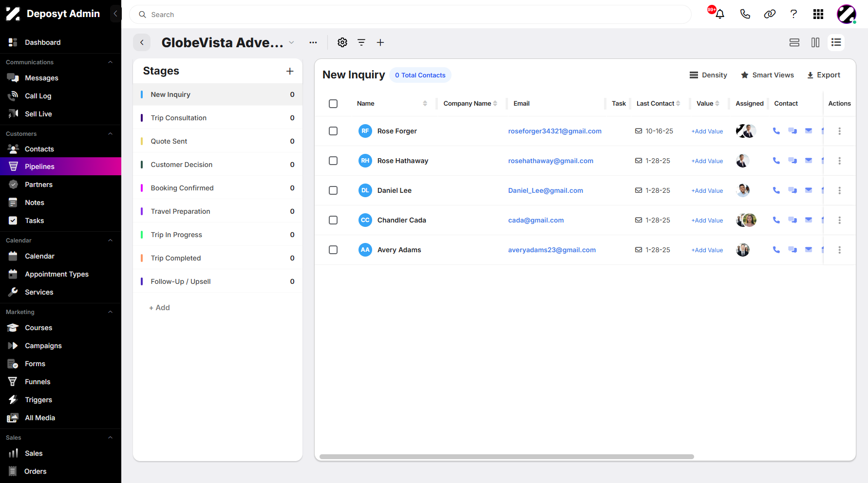Viewport: 868px width, 483px height.
Task: Collapse the Customers sidebar section
Action: [110, 134]
